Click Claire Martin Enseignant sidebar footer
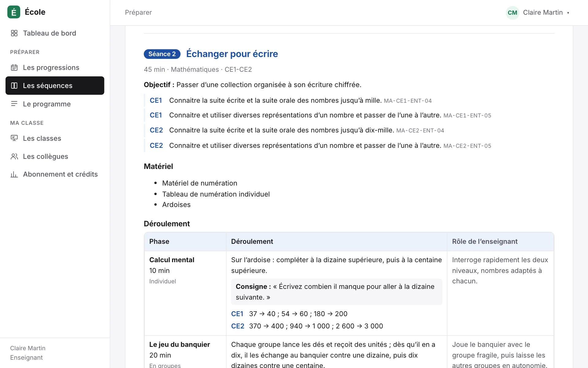 (28, 353)
